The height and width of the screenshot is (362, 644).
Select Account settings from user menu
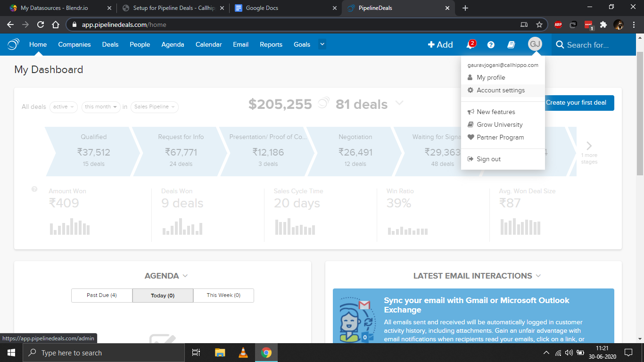503,90
